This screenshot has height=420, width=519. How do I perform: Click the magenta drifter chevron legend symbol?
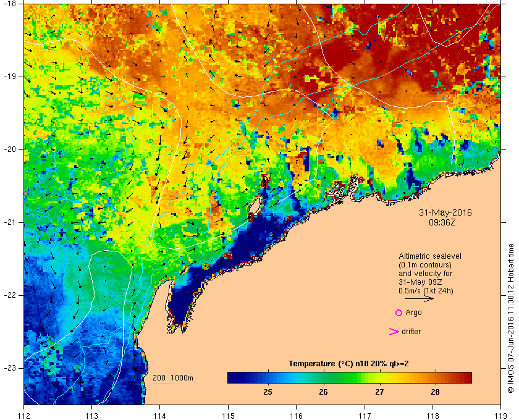394,332
